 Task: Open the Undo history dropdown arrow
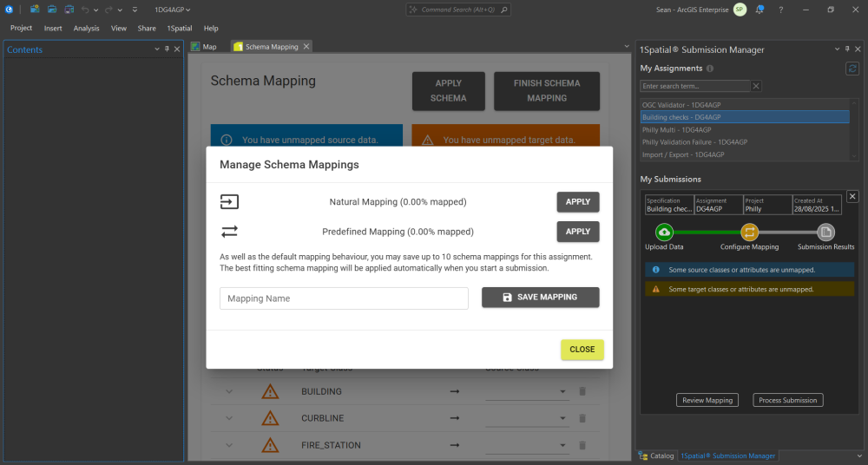(x=95, y=10)
